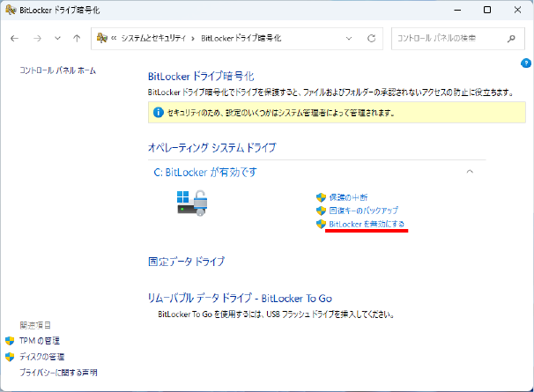
Task: Click shield icon beside ディスクの管理
Action: 10,357
